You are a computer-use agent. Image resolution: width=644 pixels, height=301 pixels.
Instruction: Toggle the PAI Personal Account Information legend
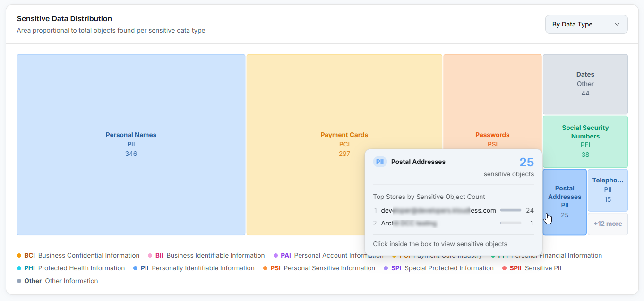(328, 256)
